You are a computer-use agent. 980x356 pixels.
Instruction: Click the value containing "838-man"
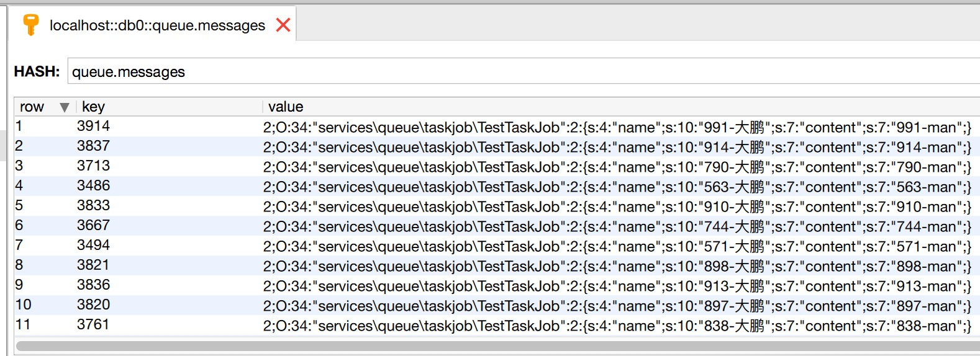click(x=617, y=326)
